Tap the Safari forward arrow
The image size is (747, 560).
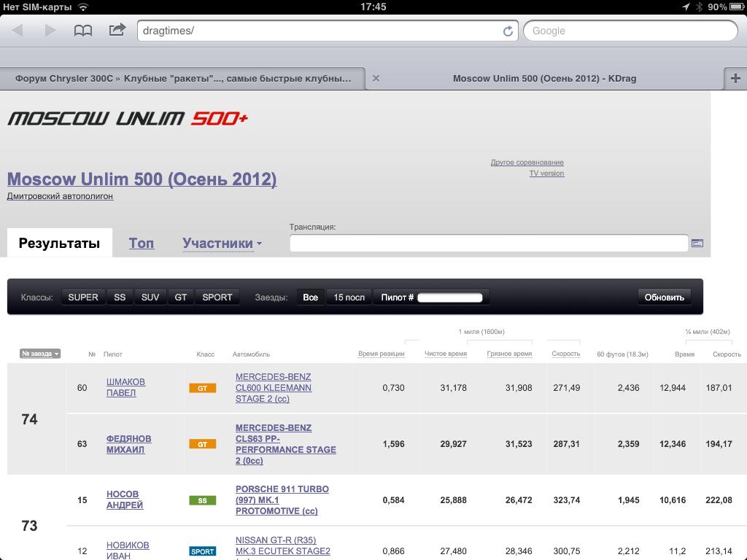point(50,31)
